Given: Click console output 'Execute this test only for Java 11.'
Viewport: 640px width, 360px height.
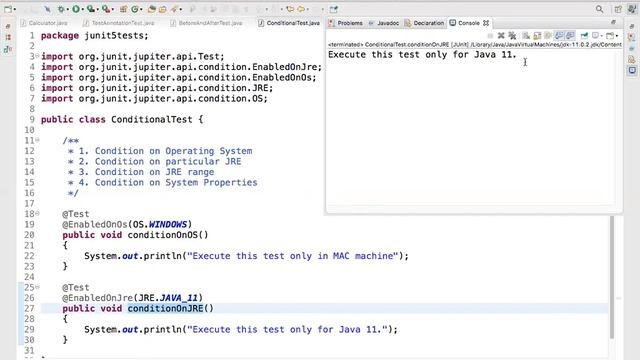Looking at the screenshot, I should coord(422,54).
